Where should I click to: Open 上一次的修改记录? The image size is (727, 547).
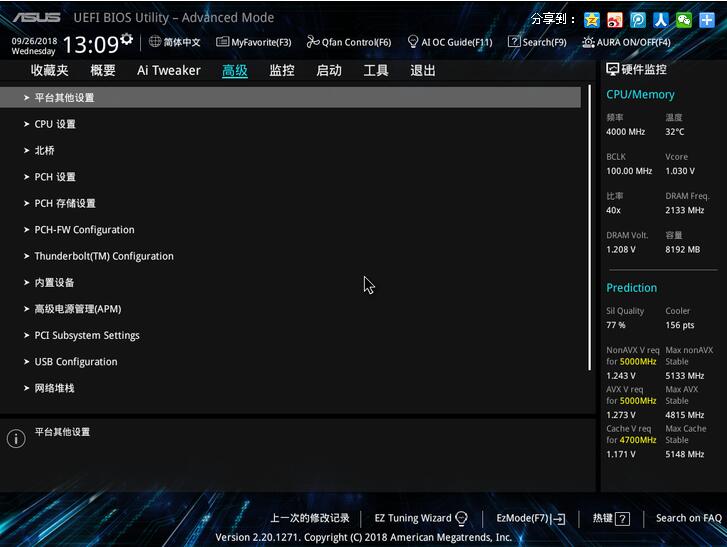point(310,518)
